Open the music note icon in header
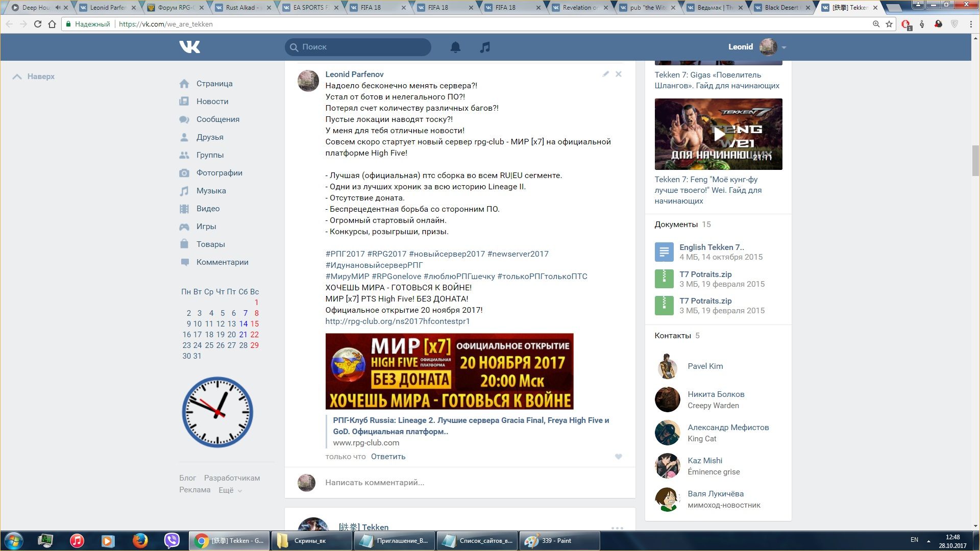 coord(485,47)
